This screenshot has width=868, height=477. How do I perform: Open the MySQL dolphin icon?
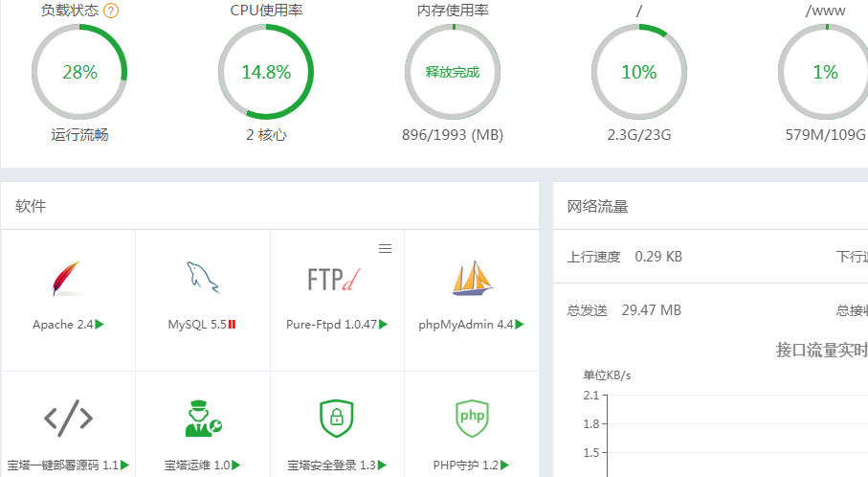[202, 278]
